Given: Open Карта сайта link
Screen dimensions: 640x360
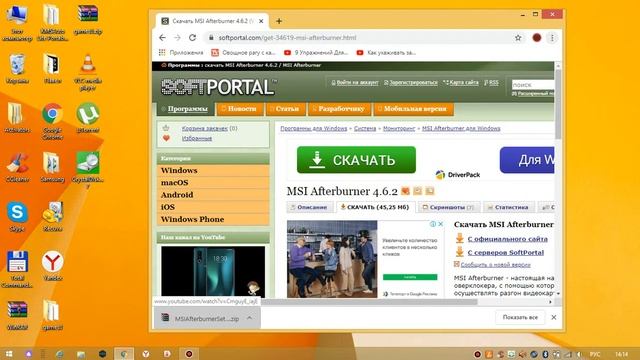Looking at the screenshot, I should click(x=464, y=82).
